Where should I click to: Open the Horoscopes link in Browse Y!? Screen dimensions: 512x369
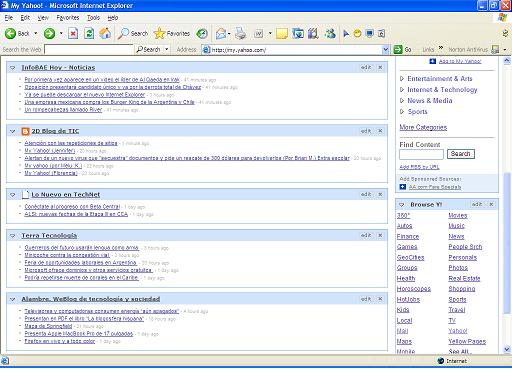coord(414,289)
